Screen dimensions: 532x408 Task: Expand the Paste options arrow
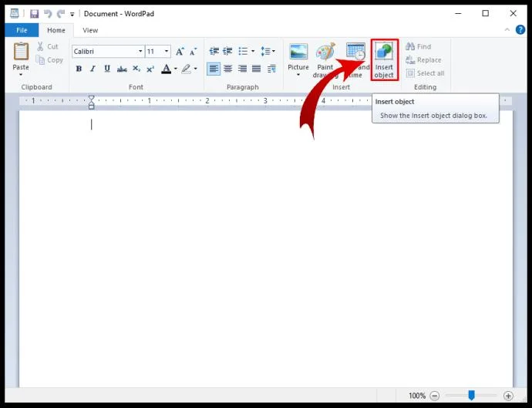21,74
